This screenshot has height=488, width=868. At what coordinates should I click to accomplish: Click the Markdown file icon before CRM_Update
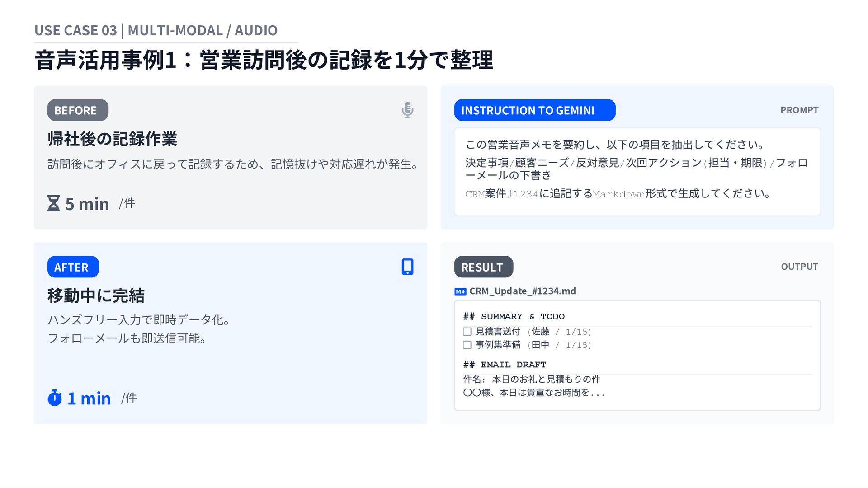click(x=460, y=291)
